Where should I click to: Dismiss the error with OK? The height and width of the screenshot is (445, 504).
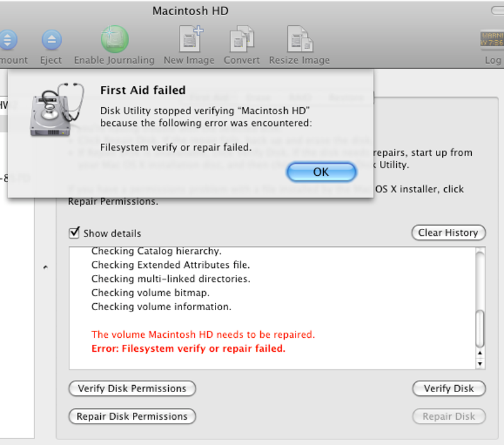click(321, 172)
